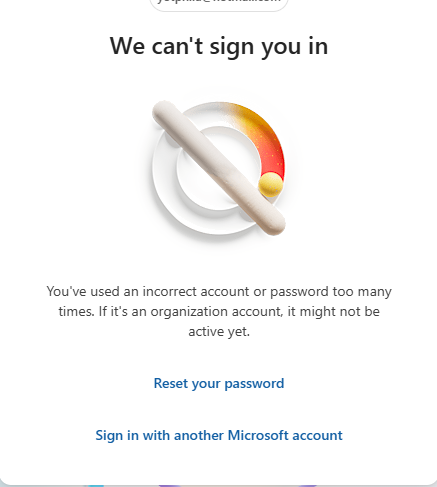Click the cyan shape below the dialog
The image size is (437, 487).
(96, 486)
